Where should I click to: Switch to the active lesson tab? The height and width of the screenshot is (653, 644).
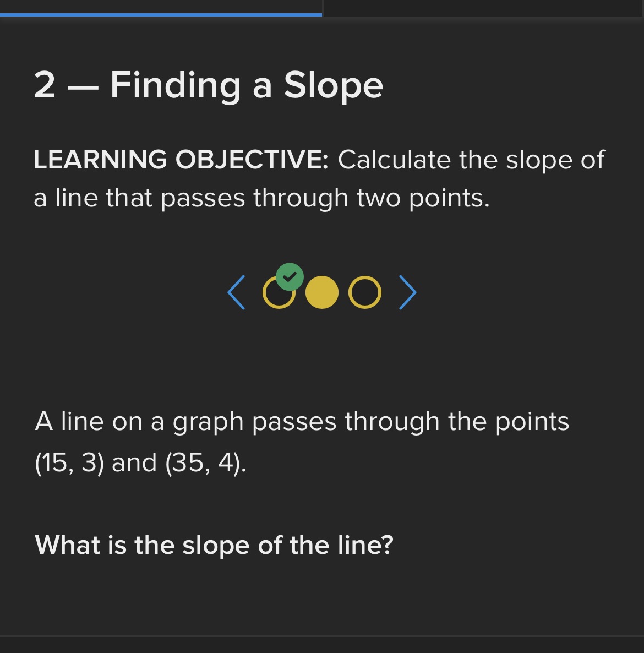[160, 8]
